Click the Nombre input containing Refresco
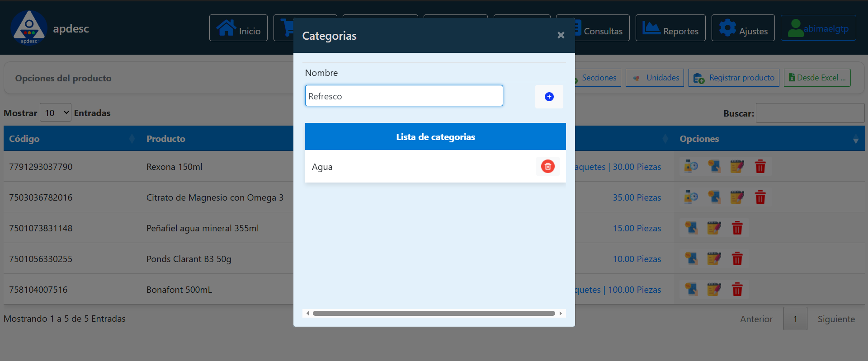Screen dimensions: 868x361 404,96
